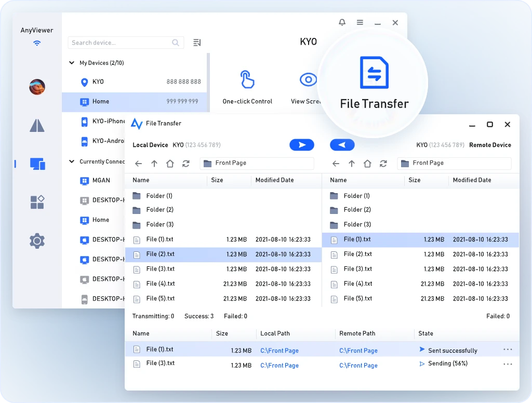Screen dimensions: 532x403
Task: Open the hamburger menu in AnyViewer title bar
Action: pos(360,22)
